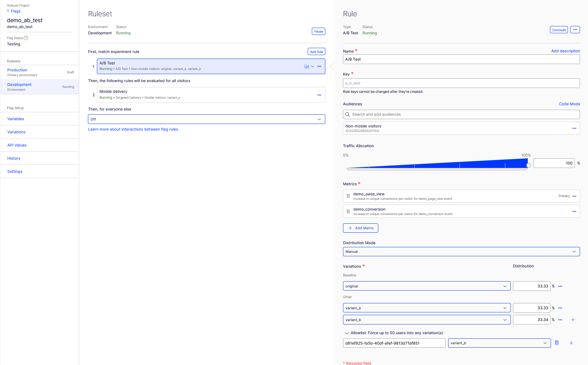This screenshot has width=588, height=365.
Task: Open more options for A/B Test rule row
Action: pyautogui.click(x=319, y=66)
